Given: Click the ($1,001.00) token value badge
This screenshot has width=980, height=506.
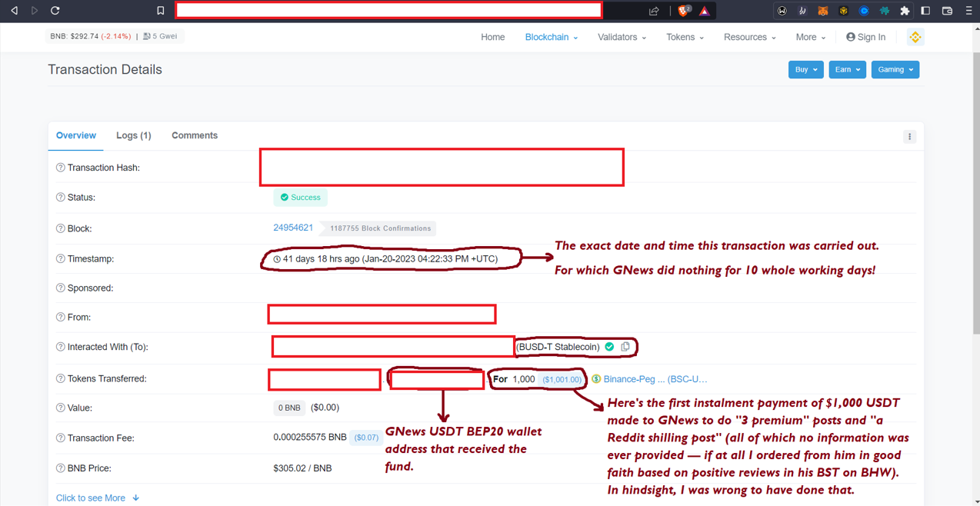Looking at the screenshot, I should [x=562, y=380].
